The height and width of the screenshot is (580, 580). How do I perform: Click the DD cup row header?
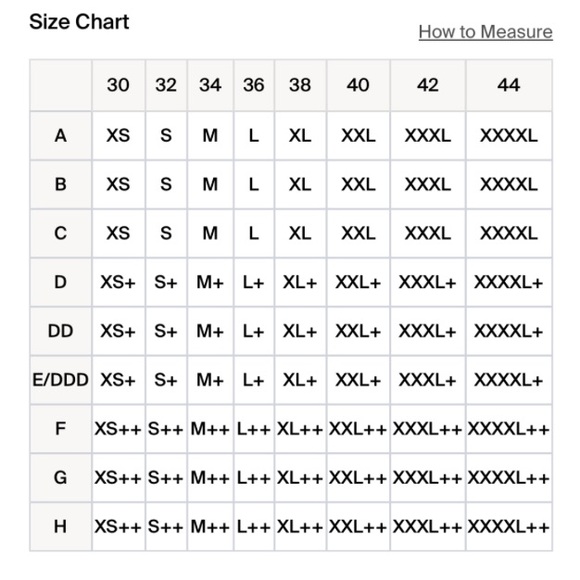61,331
